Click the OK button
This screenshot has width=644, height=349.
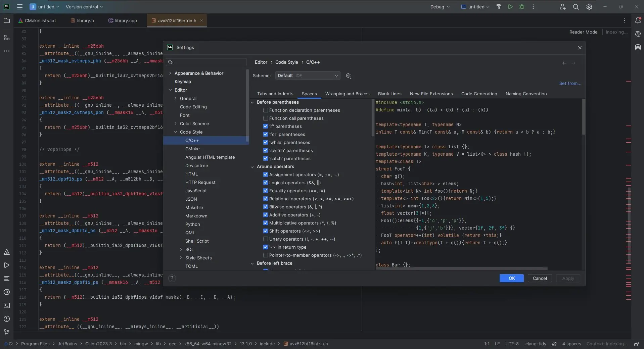(511, 278)
